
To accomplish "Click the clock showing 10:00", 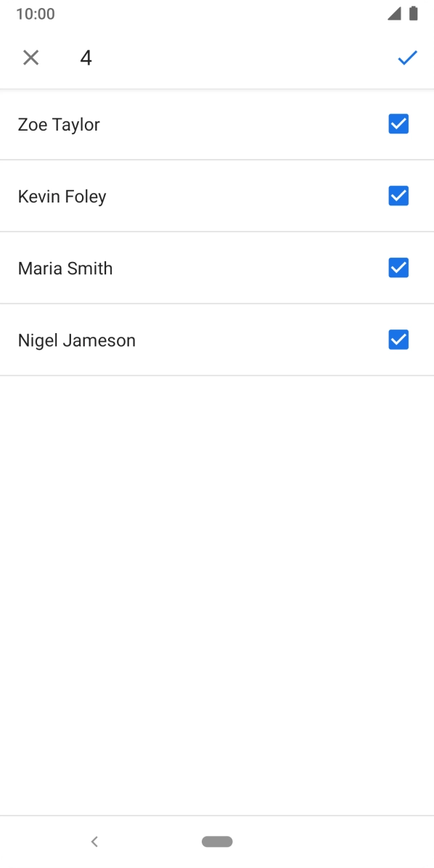I will tap(36, 13).
